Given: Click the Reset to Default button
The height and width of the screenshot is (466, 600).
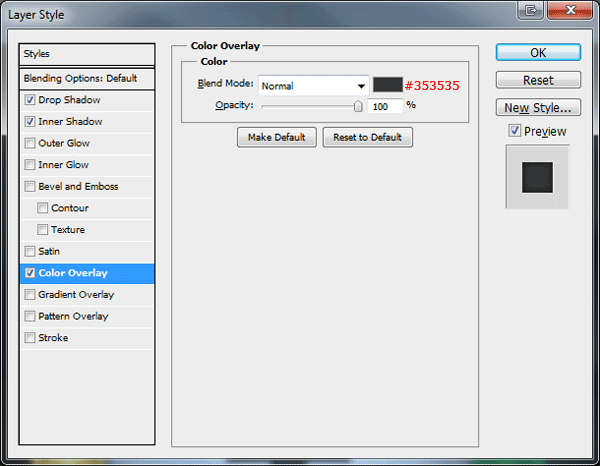Looking at the screenshot, I should pyautogui.click(x=367, y=137).
